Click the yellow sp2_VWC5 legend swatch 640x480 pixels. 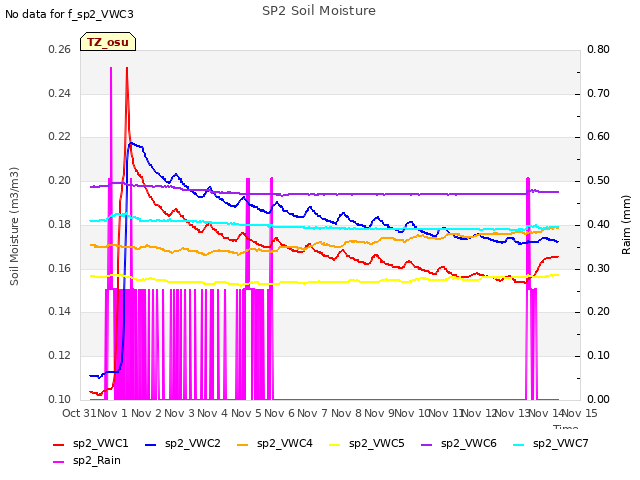click(335, 444)
